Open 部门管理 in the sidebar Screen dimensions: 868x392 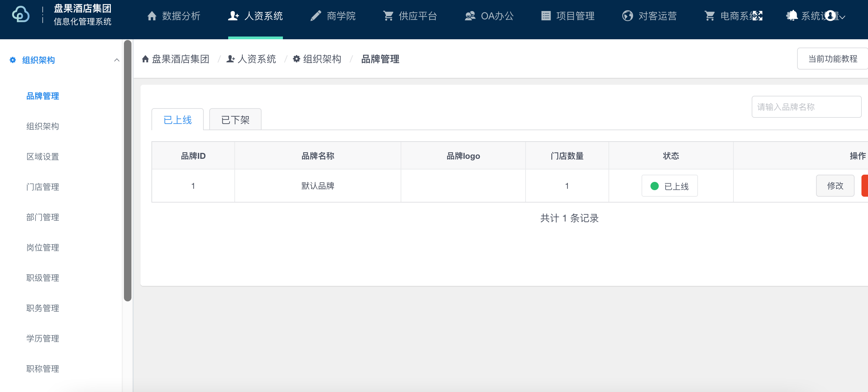click(x=43, y=217)
